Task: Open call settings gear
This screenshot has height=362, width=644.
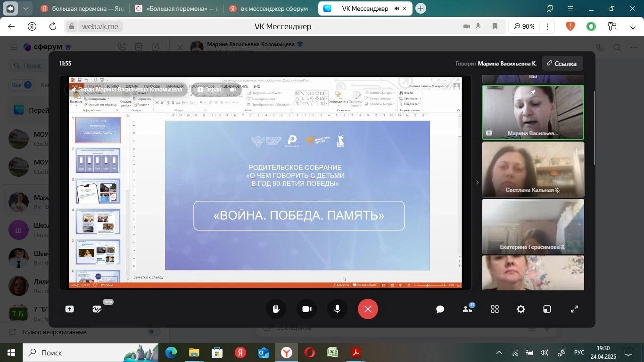Action: 521,309
